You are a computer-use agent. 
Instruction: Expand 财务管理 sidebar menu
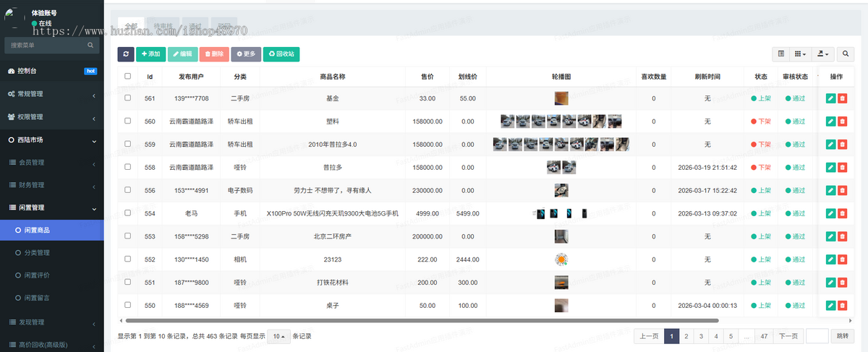pos(52,184)
